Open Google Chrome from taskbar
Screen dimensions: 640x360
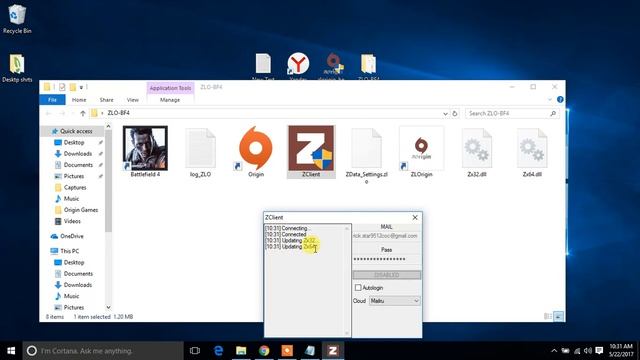click(264, 351)
